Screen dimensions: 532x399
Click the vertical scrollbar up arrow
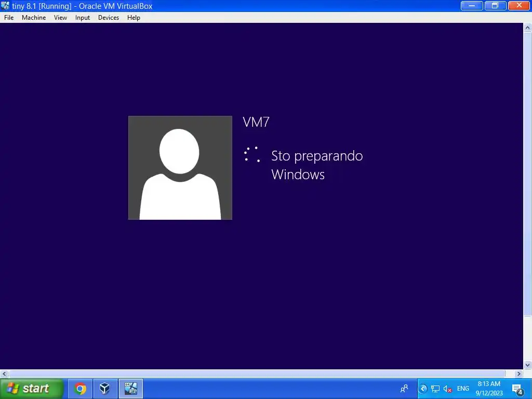528,28
